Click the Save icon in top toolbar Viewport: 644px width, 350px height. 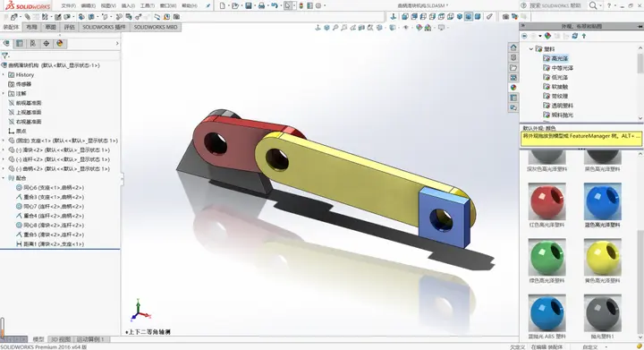249,5
